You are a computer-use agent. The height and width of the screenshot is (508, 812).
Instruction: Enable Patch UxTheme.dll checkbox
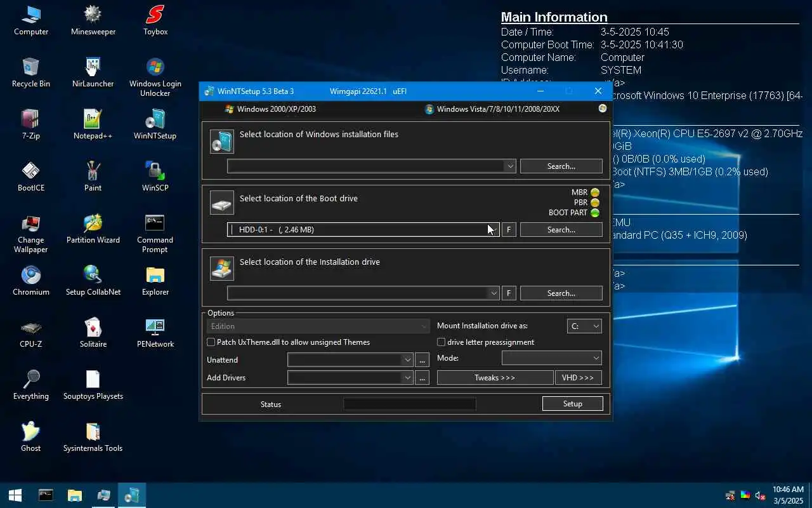[x=211, y=342]
